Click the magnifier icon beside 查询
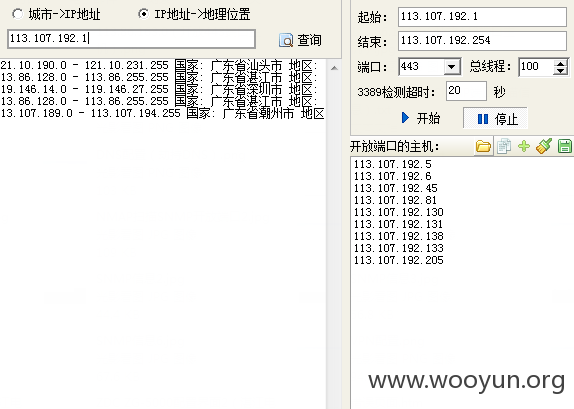Viewport: 574px width, 409px height. click(286, 40)
